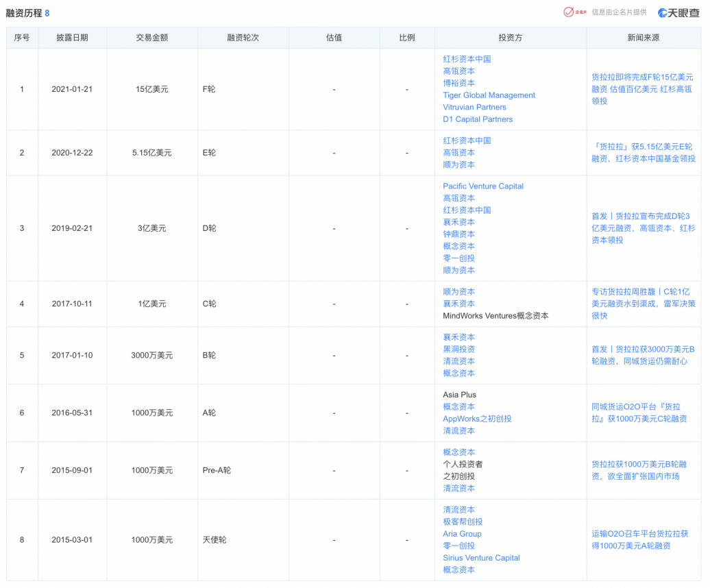The image size is (710, 588).
Task: Open 顺为资本 link in E轮 row
Action: click(x=458, y=164)
